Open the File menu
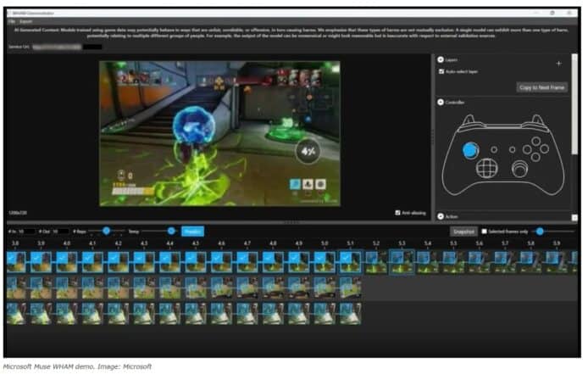Image resolution: width=588 pixels, height=374 pixels. point(12,20)
